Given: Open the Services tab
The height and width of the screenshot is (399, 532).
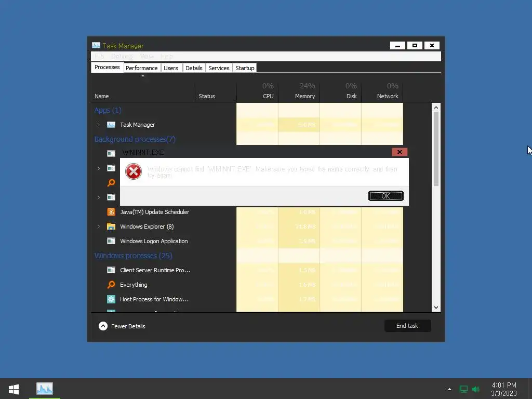Looking at the screenshot, I should (x=219, y=68).
